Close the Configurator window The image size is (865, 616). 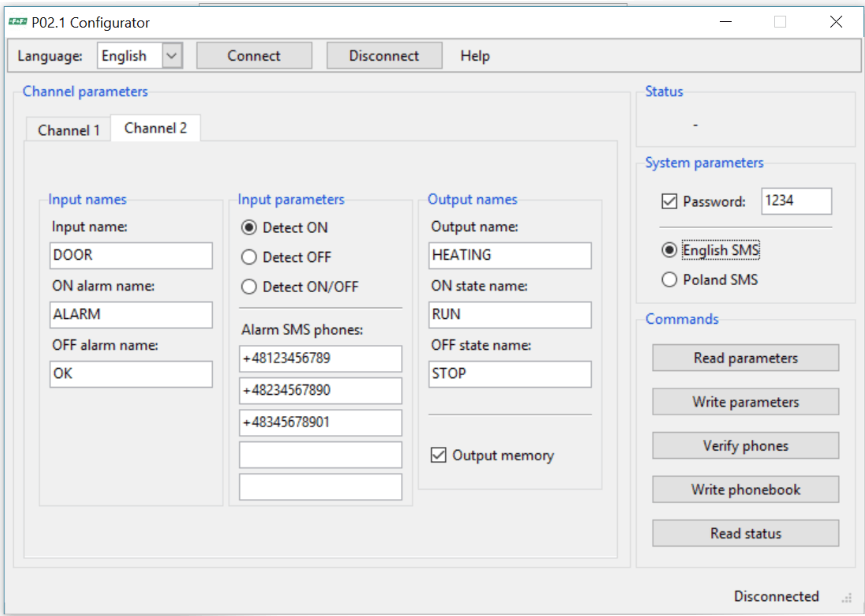836,22
